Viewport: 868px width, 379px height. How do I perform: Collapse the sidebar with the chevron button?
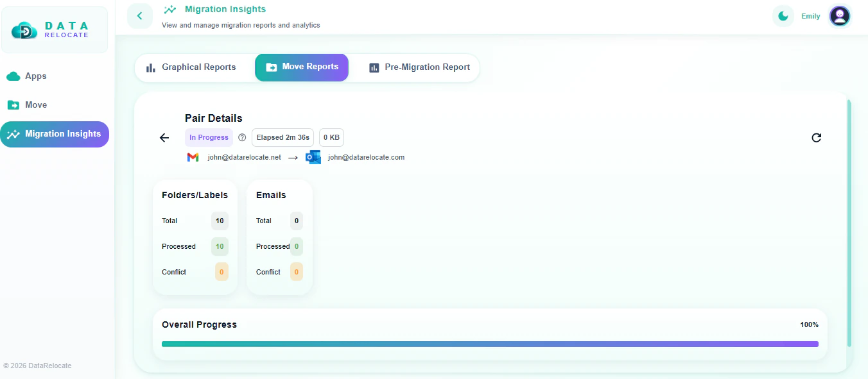point(140,16)
